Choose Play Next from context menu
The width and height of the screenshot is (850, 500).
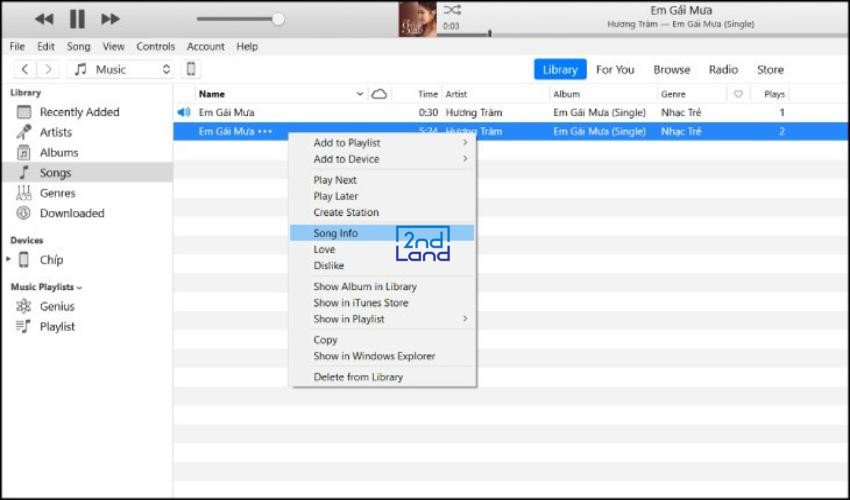[x=382, y=180]
